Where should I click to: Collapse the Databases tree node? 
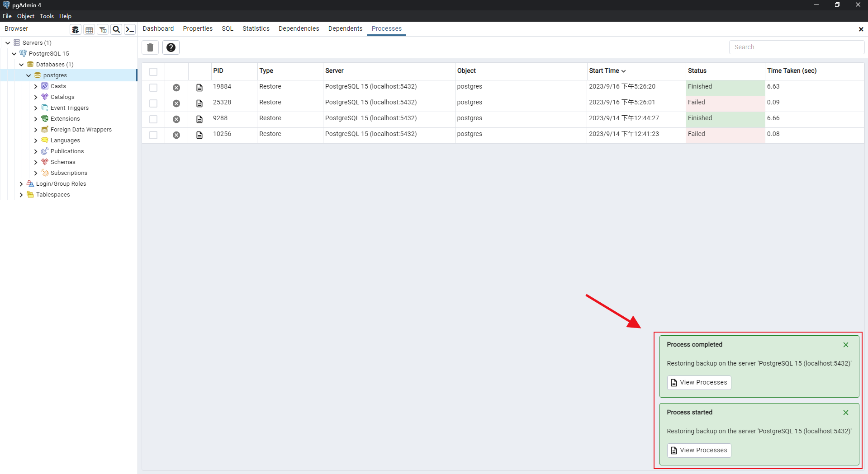click(x=21, y=65)
